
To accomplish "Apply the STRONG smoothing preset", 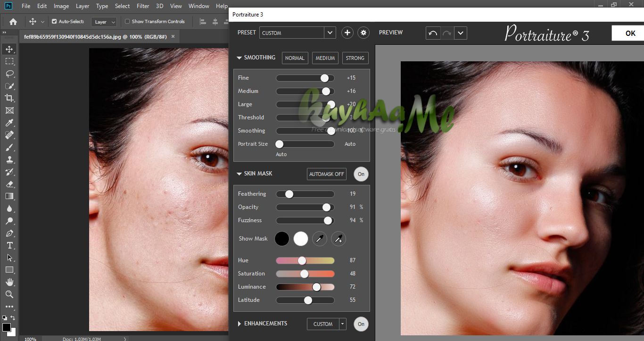I will pyautogui.click(x=355, y=58).
